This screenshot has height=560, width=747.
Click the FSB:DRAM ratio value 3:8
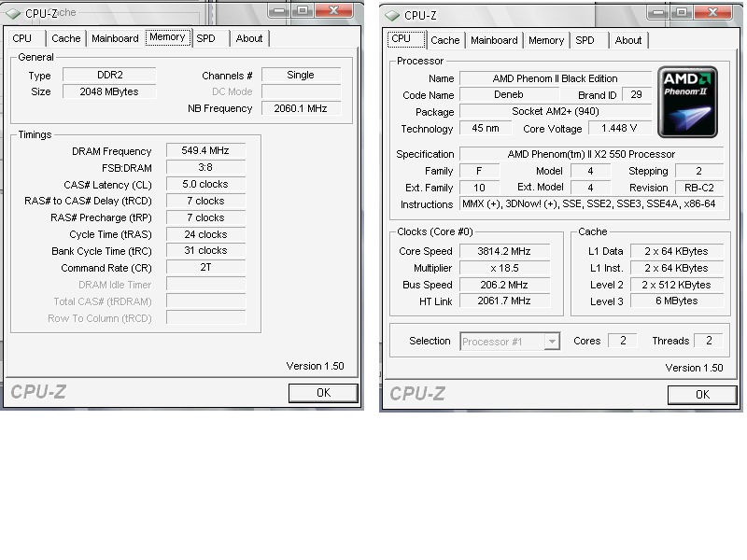tap(205, 168)
